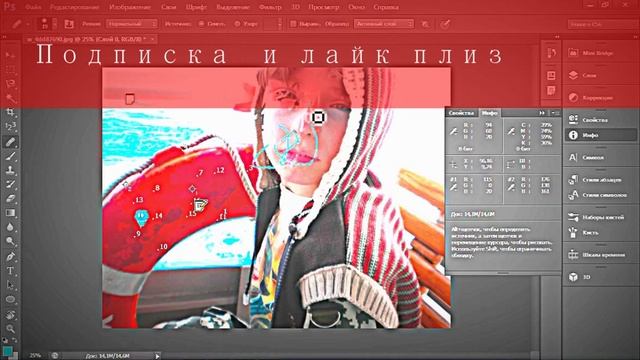This screenshot has height=360, width=640.
Task: Select the Rectangular Marquee tool
Action: click(10, 69)
